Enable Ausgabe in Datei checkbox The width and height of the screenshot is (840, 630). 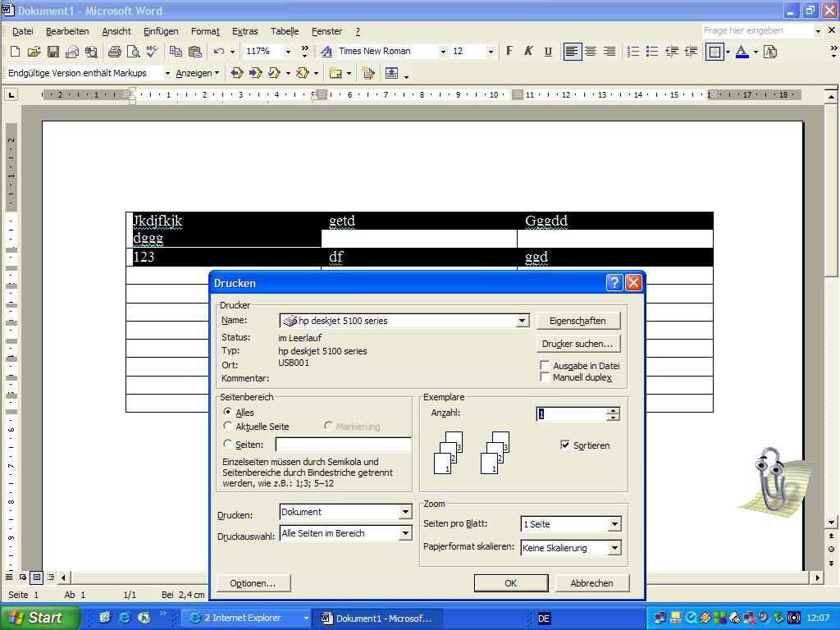click(545, 365)
